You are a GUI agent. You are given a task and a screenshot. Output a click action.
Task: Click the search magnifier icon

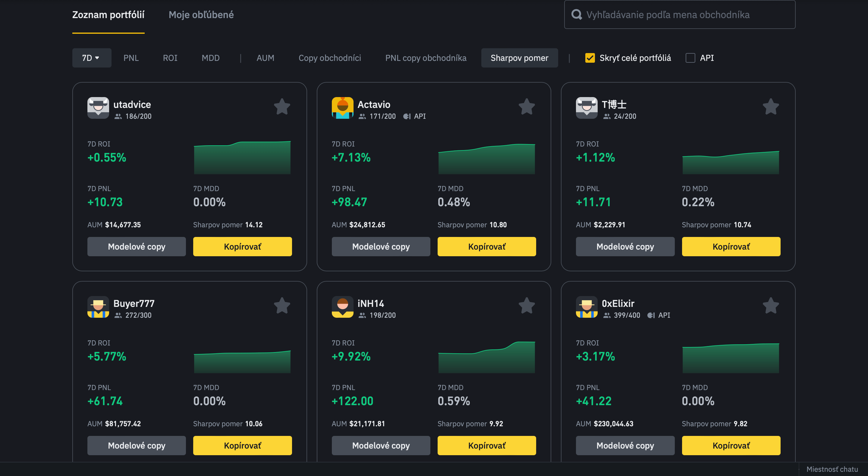(577, 14)
